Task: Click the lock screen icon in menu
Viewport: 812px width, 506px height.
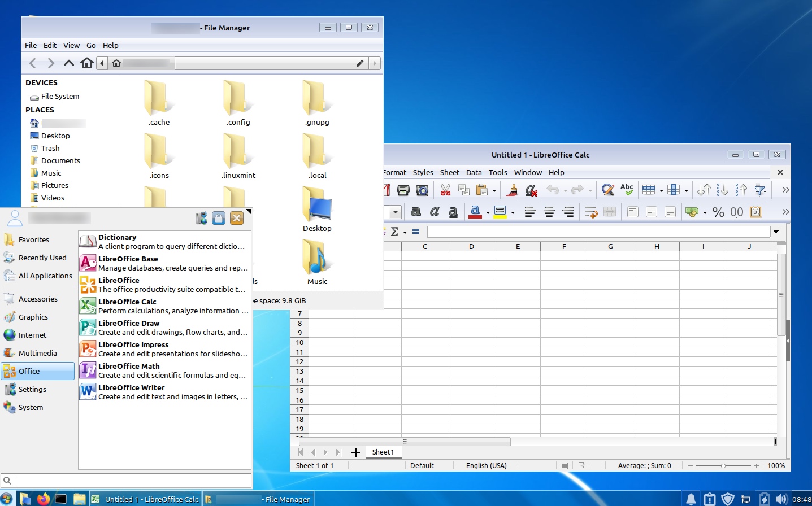Action: (x=219, y=219)
